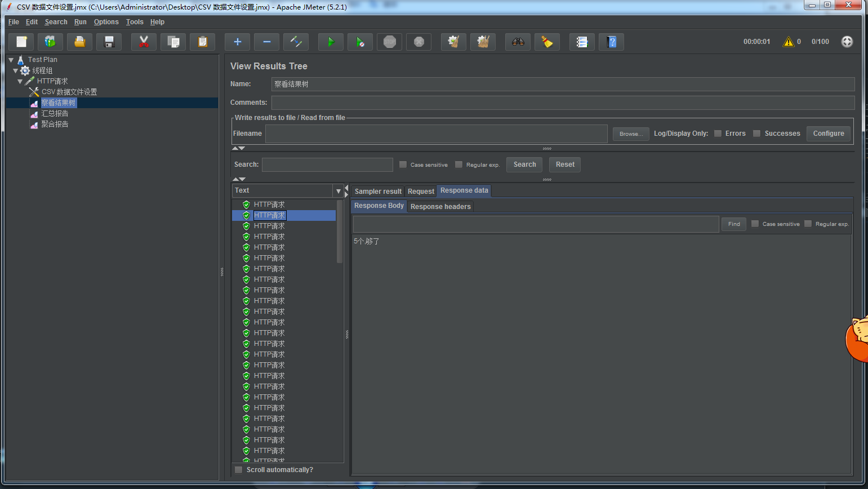868x489 pixels.
Task: Toggle Scroll automatically checkbox
Action: coord(239,470)
